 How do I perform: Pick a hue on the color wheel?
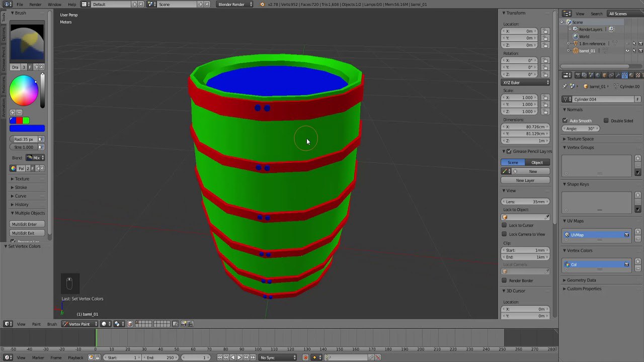(24, 90)
